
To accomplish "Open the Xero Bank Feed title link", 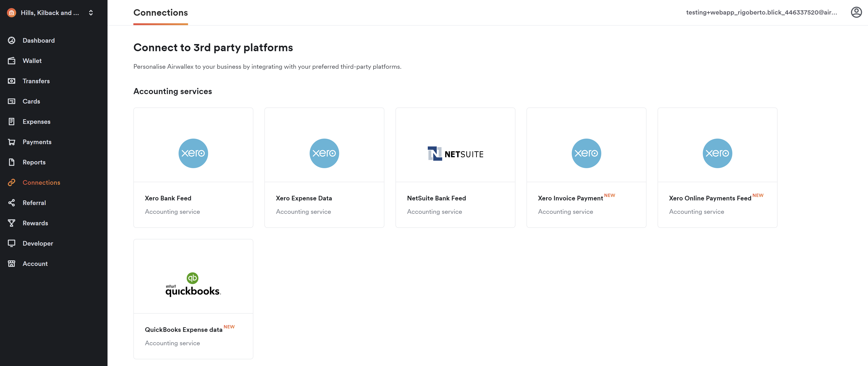I will pos(168,198).
